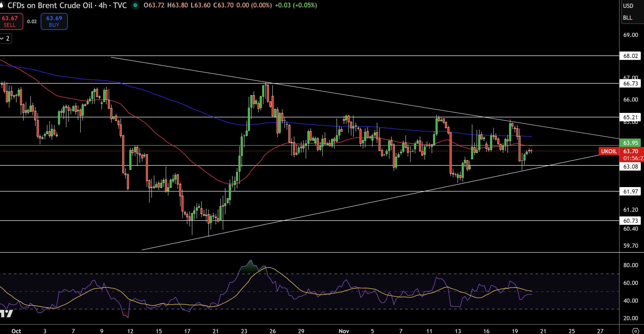Click the spread value 0.02 between buttons
This screenshot has width=644, height=334.
coord(32,21)
